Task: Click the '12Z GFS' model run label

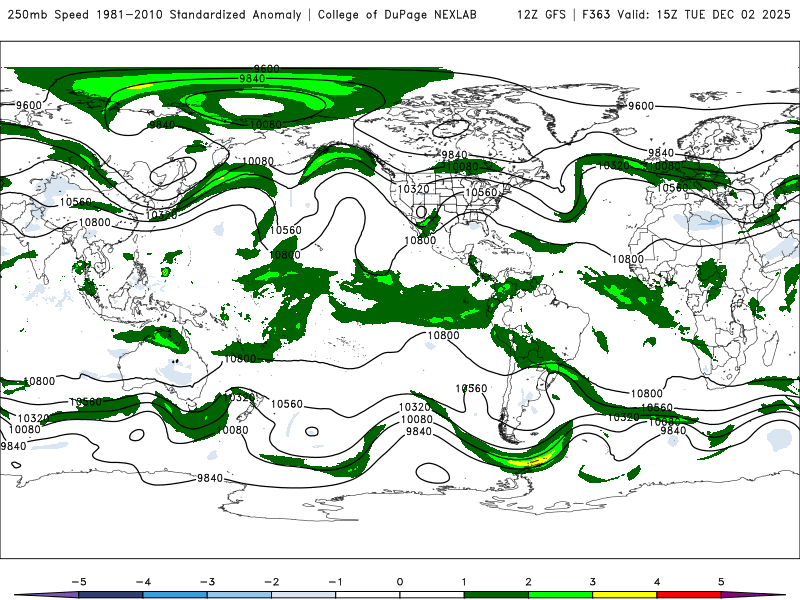Action: (x=541, y=15)
